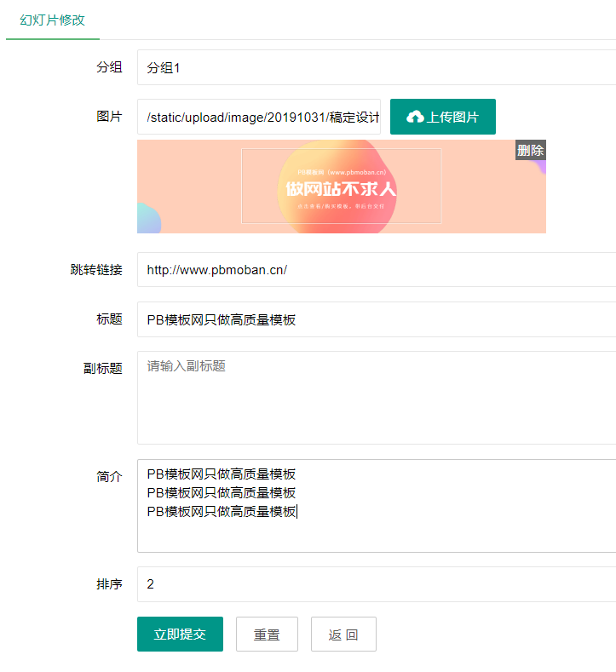
Task: Click the banner image preview thumbnail
Action: tap(341, 187)
